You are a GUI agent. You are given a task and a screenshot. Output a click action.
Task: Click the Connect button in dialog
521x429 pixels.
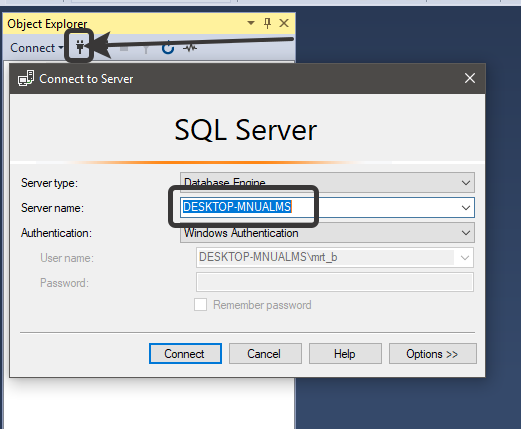coord(185,354)
